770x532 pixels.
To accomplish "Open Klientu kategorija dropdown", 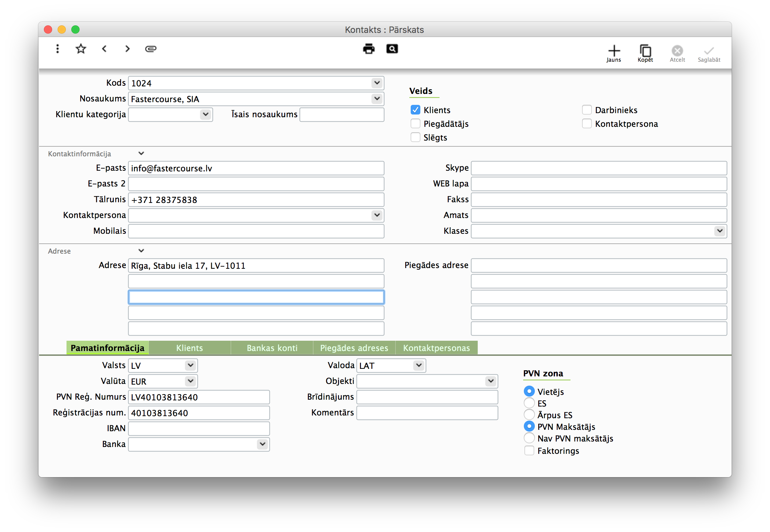I will (205, 114).
